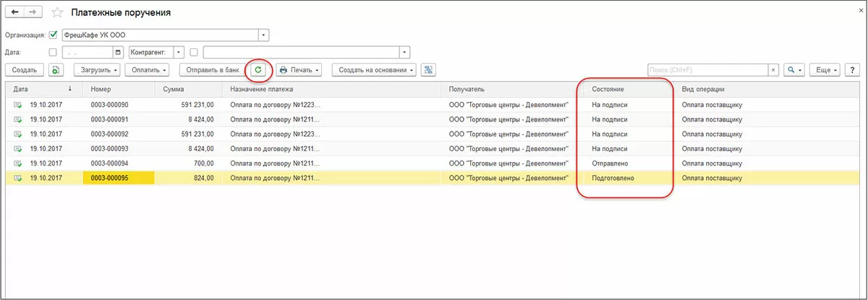868x300 pixels.
Task: Open the calendar picker in the Дата field
Action: [x=118, y=52]
